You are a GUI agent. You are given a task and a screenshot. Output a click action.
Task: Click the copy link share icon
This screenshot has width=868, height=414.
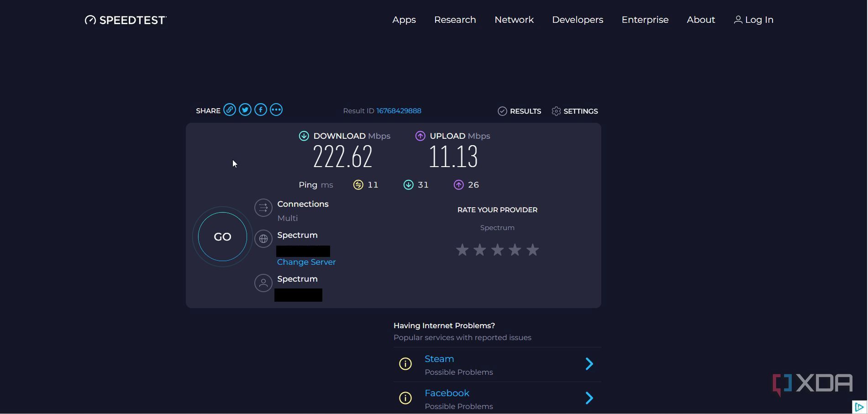tap(230, 110)
